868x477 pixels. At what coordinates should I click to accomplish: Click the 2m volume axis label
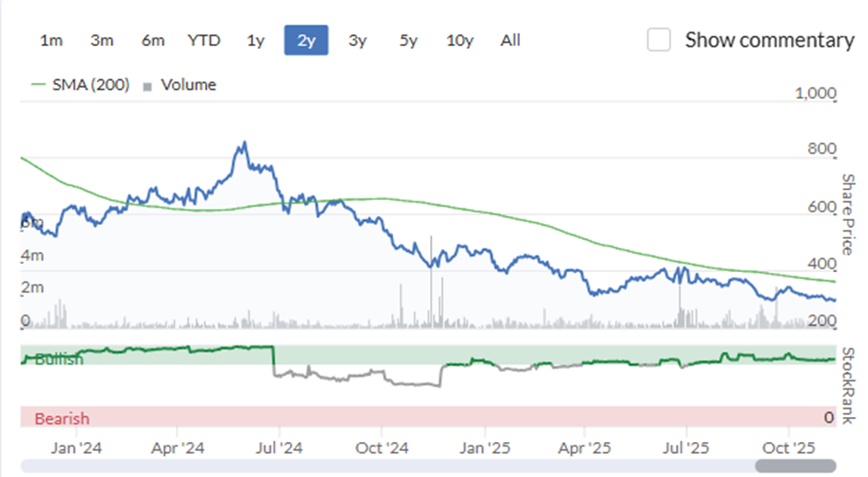32,287
